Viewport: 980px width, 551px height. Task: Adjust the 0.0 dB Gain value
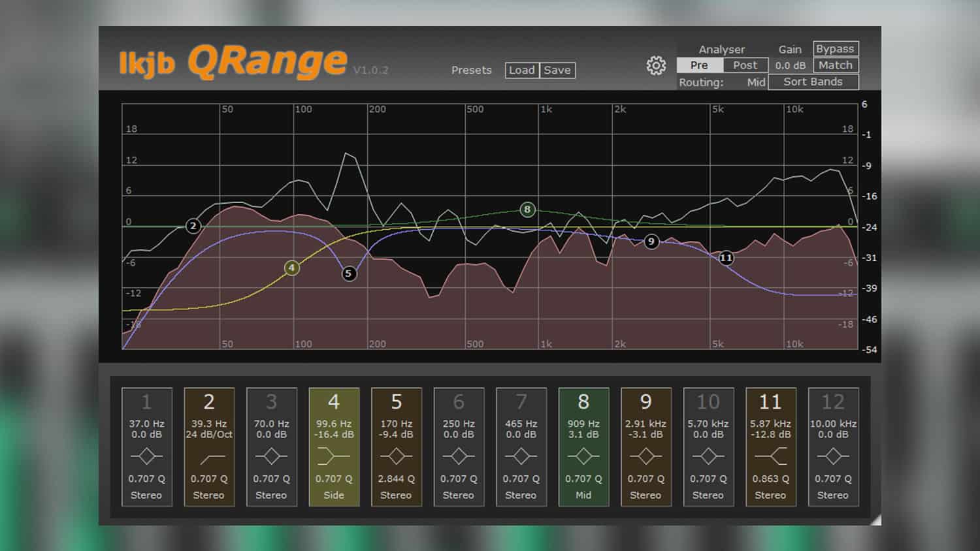(x=789, y=65)
